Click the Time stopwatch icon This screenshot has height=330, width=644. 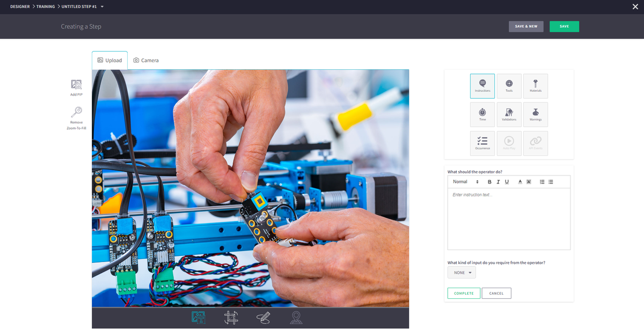(482, 114)
